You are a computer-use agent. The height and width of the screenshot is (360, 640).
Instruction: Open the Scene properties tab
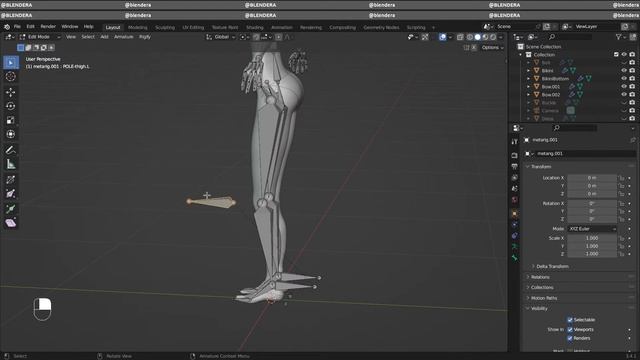[514, 189]
